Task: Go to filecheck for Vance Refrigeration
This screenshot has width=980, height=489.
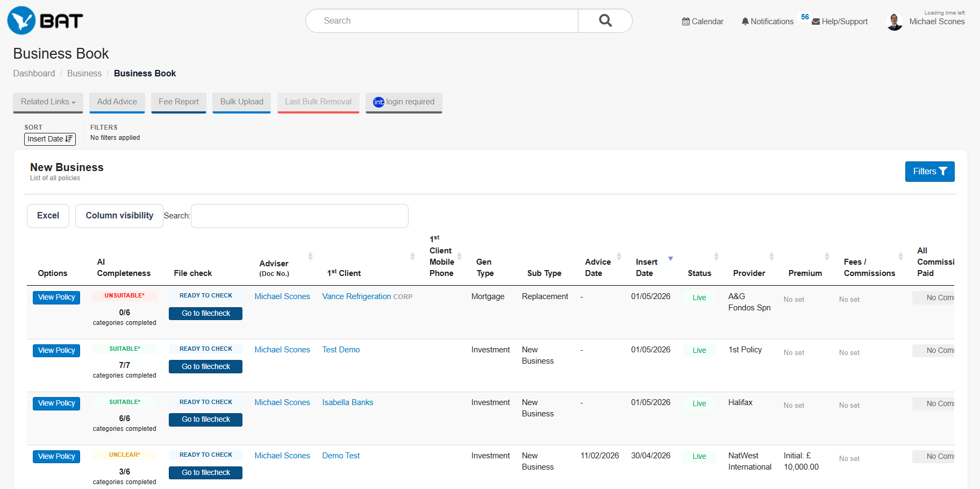Action: click(205, 314)
